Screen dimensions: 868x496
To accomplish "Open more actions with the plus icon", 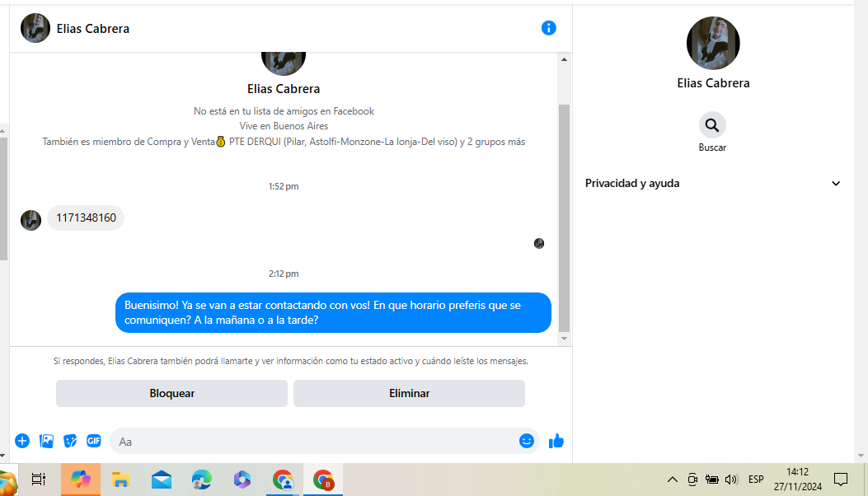I will (22, 441).
